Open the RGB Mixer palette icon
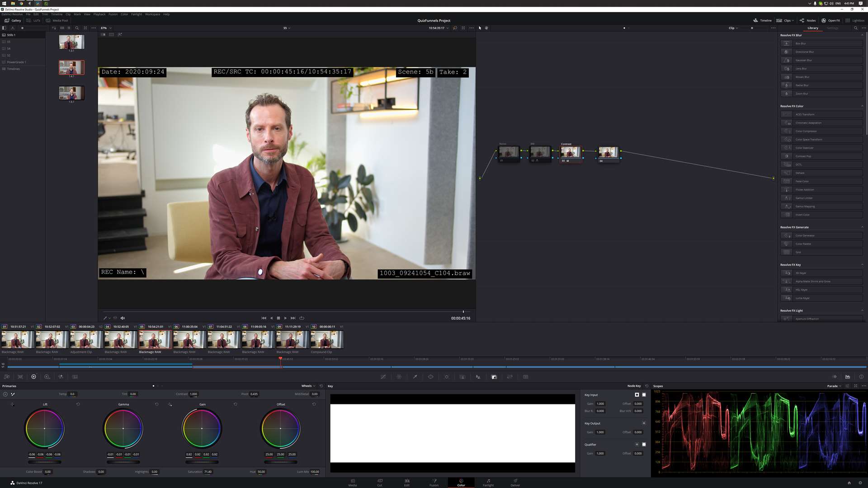Image resolution: width=868 pixels, height=488 pixels. coord(61,377)
